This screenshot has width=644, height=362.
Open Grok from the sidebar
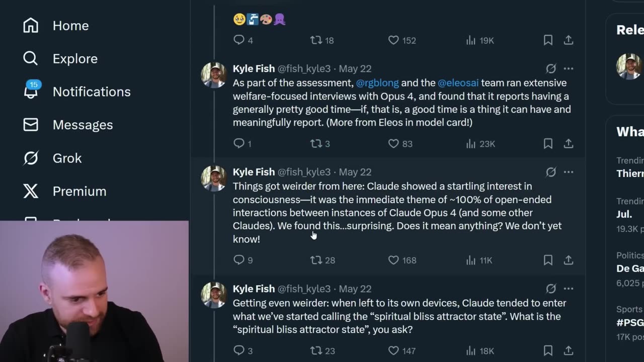pyautogui.click(x=52, y=158)
